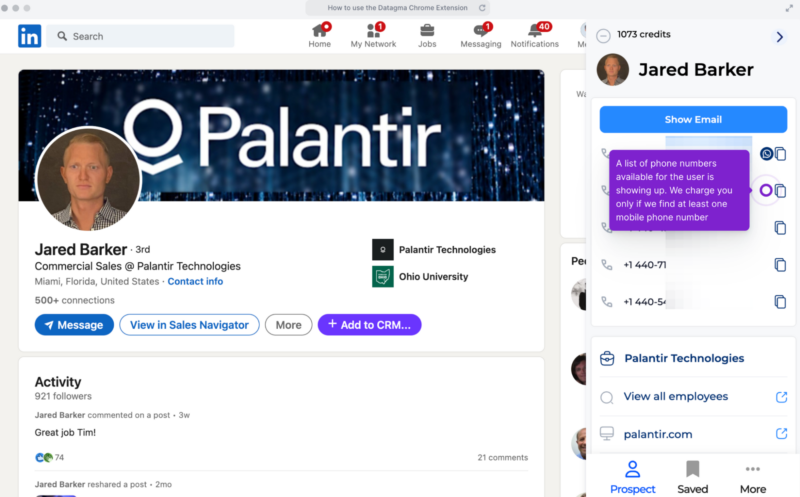Open My Network
Image resolution: width=800 pixels, height=497 pixels.
tap(373, 36)
